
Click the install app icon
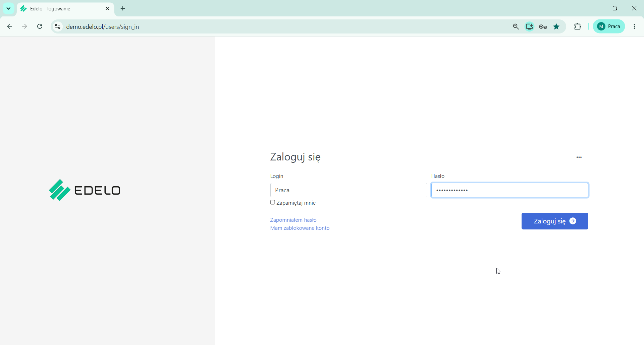529,26
